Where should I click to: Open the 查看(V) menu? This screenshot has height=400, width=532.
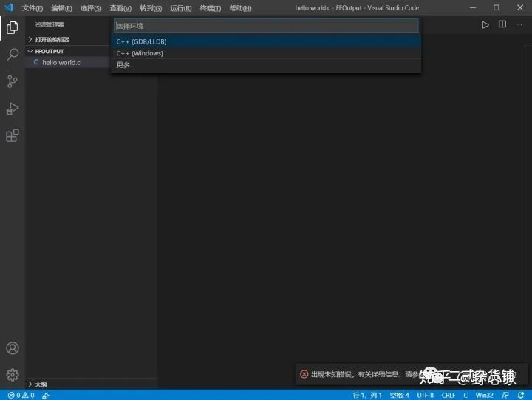(120, 8)
